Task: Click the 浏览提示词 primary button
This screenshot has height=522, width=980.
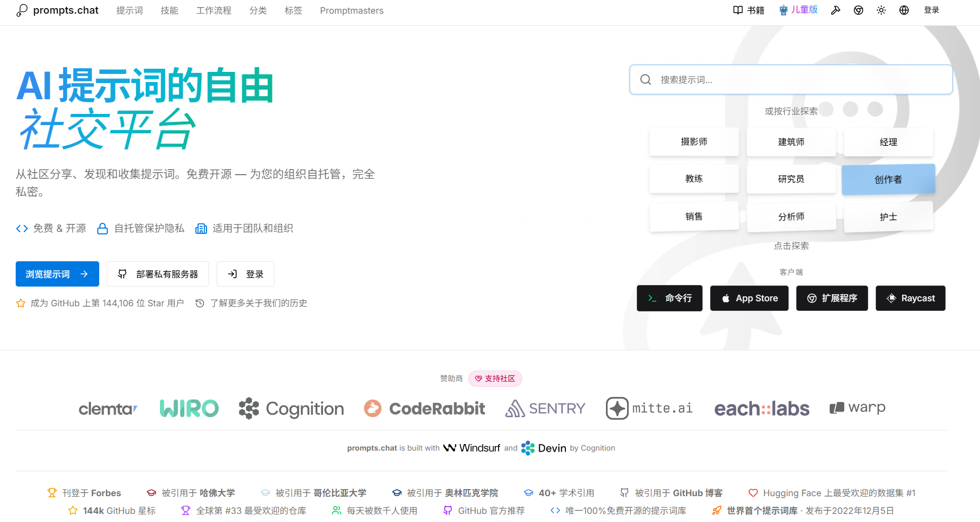Action: [57, 274]
